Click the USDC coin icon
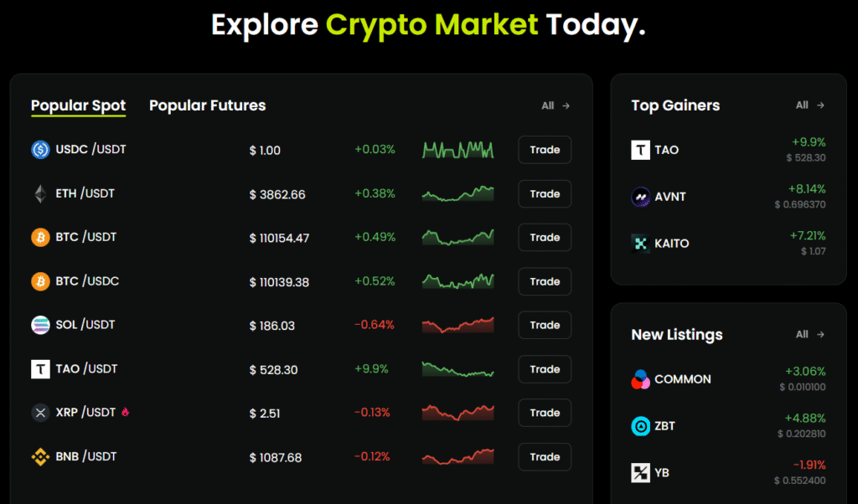Viewport: 858px width, 504px height. (40, 150)
